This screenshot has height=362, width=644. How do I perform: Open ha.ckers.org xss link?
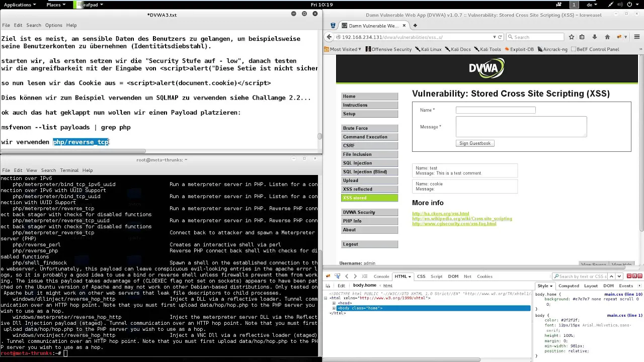point(440,214)
